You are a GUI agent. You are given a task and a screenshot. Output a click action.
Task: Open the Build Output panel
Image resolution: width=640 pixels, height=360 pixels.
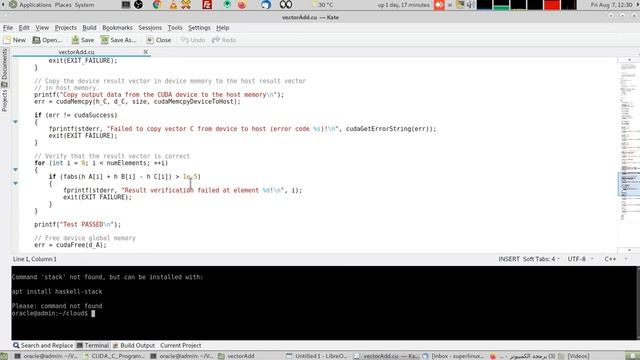(133, 345)
